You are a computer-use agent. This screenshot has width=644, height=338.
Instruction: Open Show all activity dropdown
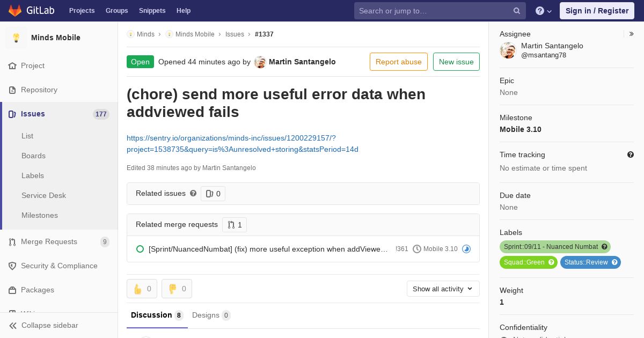click(443, 289)
